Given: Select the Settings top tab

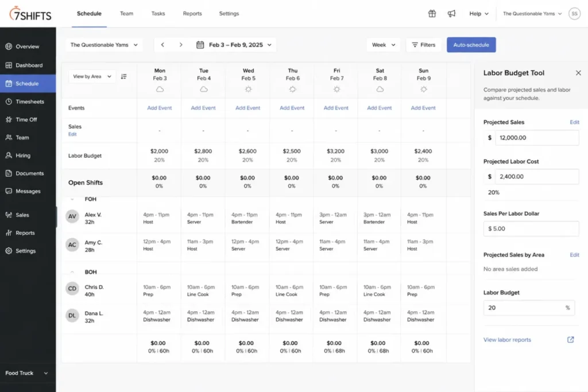Looking at the screenshot, I should [x=229, y=14].
